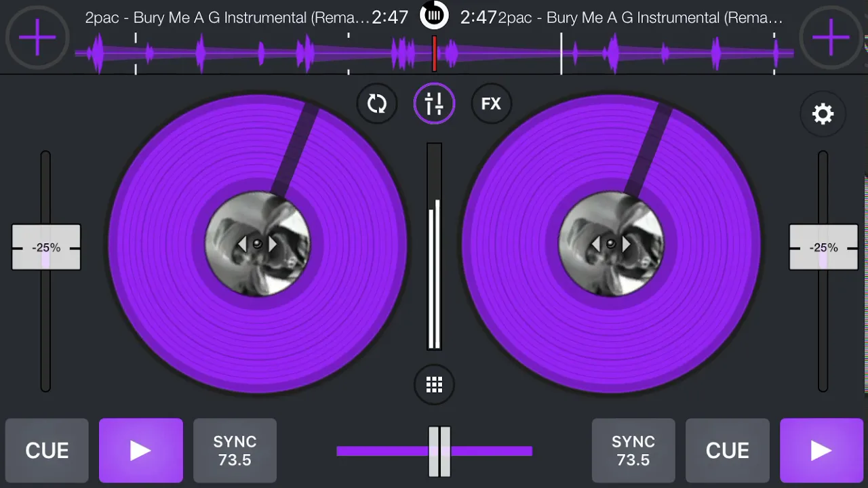Play the left deck
Viewport: 868px width, 488px height.
click(x=141, y=450)
